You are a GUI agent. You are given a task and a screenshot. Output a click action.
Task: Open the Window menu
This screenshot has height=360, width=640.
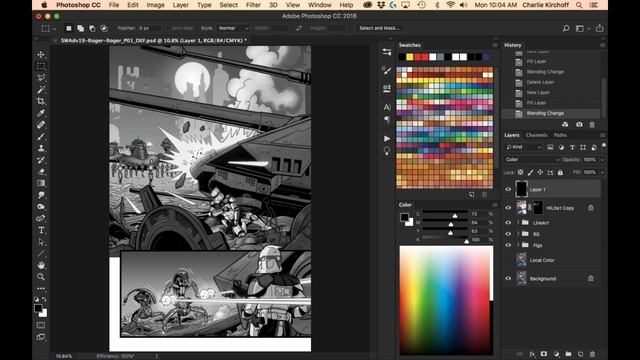click(x=320, y=5)
